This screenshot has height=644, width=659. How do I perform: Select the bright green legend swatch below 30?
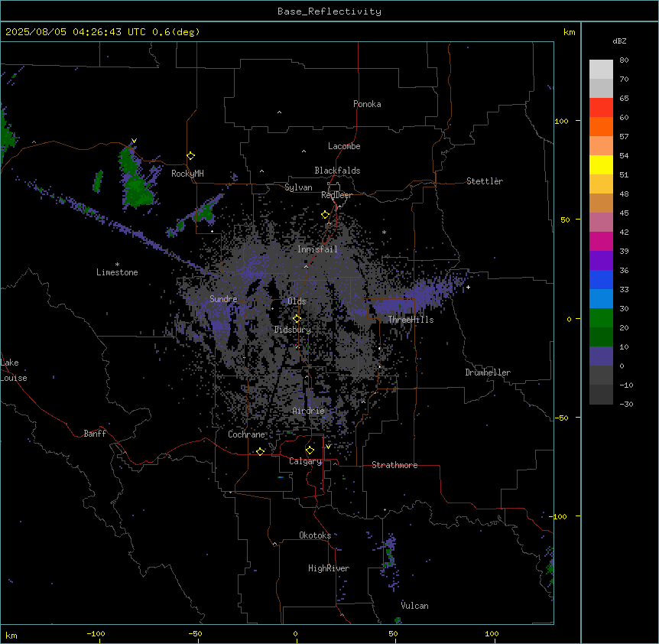[601, 318]
